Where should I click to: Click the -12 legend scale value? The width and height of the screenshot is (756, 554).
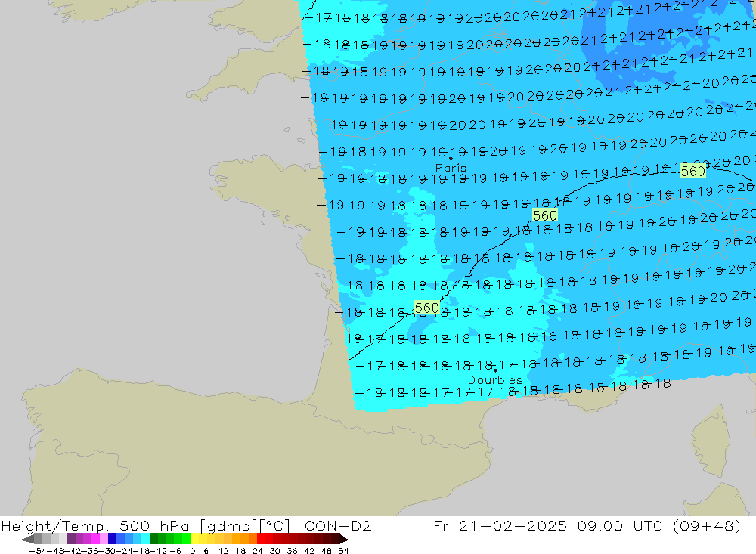[x=158, y=551]
